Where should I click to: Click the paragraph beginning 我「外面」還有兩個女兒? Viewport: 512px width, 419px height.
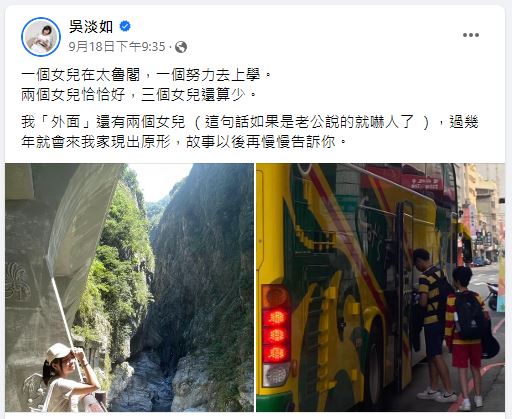250,132
